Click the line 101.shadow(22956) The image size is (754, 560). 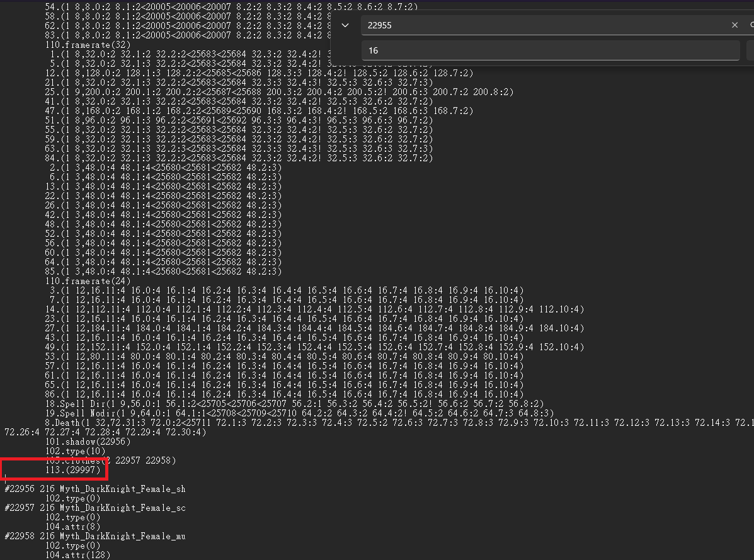coord(88,442)
